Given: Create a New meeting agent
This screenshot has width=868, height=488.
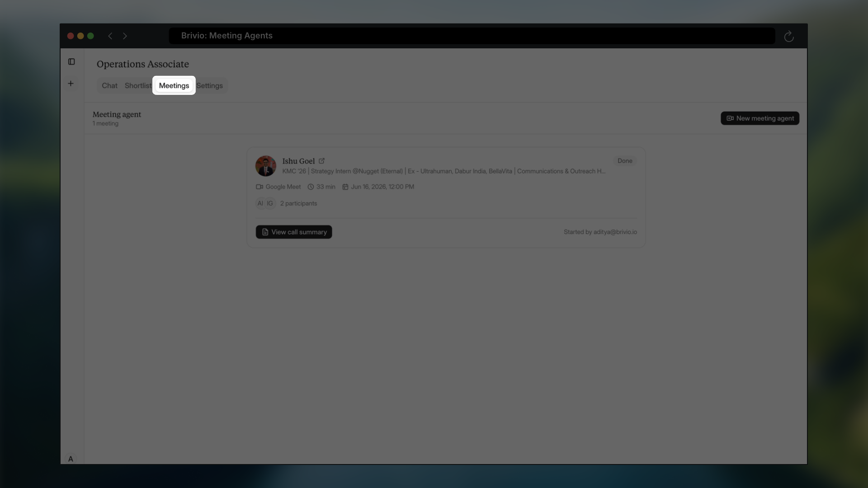Looking at the screenshot, I should coord(760,118).
